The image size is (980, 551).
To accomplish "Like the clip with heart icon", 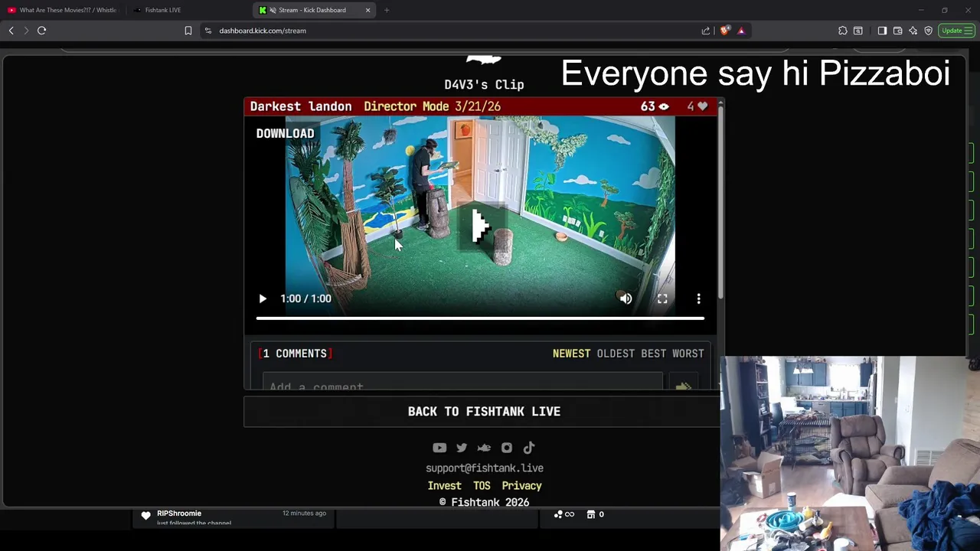I will click(703, 106).
